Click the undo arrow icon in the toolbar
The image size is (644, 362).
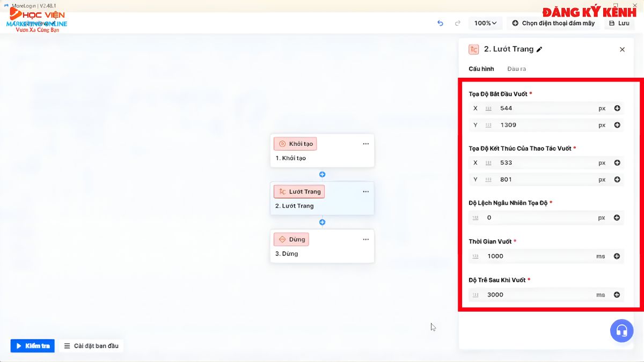pyautogui.click(x=440, y=23)
